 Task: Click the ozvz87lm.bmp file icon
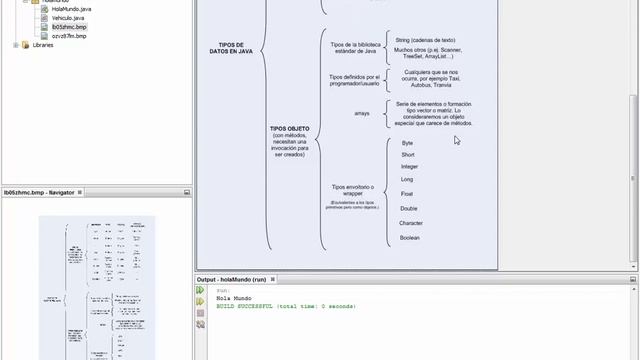tap(44, 36)
